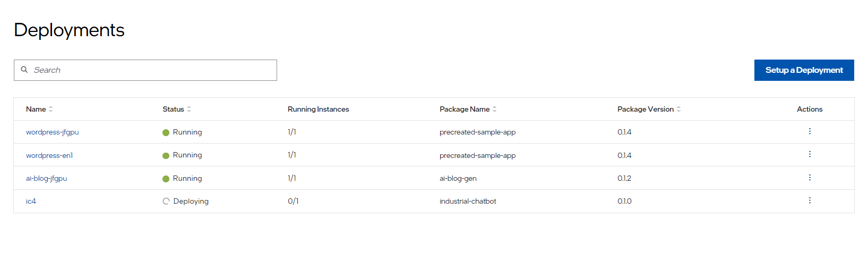
Task: Click the industrial-chatbot package name cell
Action: pos(468,201)
